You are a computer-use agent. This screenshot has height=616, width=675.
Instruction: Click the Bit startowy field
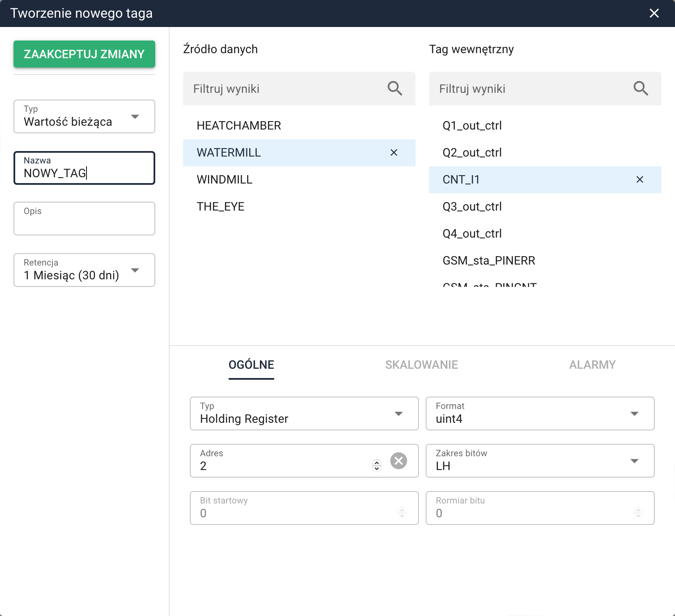[304, 508]
